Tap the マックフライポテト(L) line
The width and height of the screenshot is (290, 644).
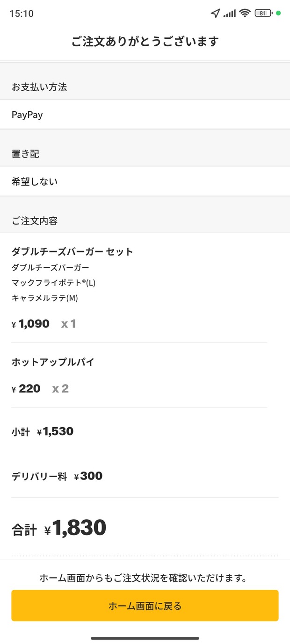click(x=54, y=283)
